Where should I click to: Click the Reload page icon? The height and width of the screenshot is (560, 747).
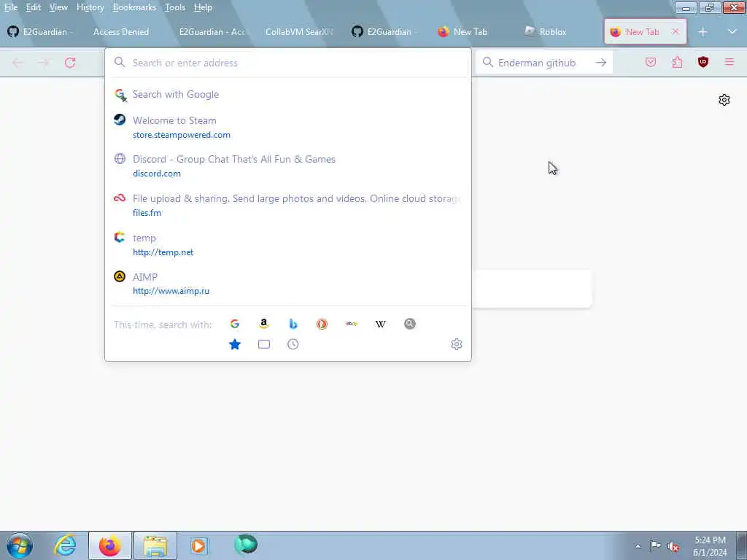pyautogui.click(x=70, y=63)
